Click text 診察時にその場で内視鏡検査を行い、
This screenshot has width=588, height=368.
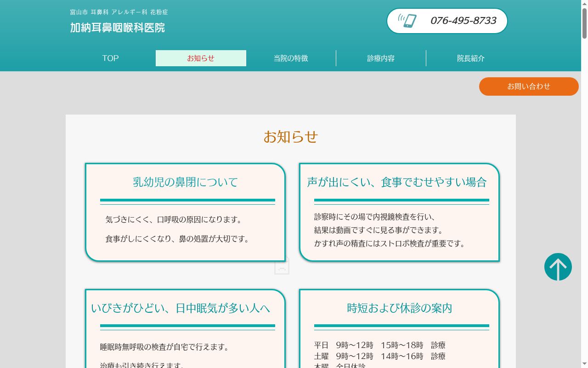(375, 217)
